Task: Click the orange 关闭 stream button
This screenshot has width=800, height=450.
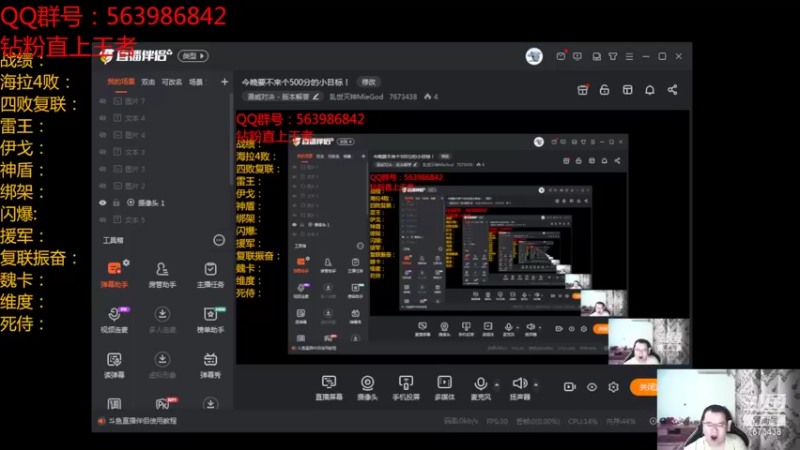Action: pos(643,387)
